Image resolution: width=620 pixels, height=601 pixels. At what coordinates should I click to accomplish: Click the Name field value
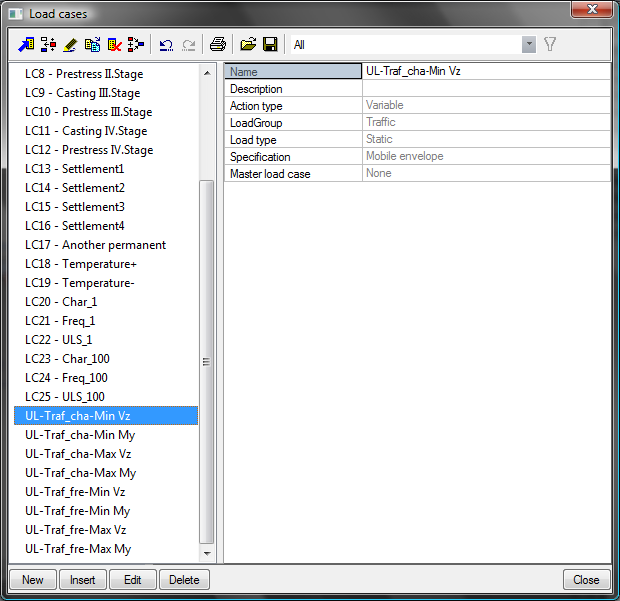pos(485,72)
